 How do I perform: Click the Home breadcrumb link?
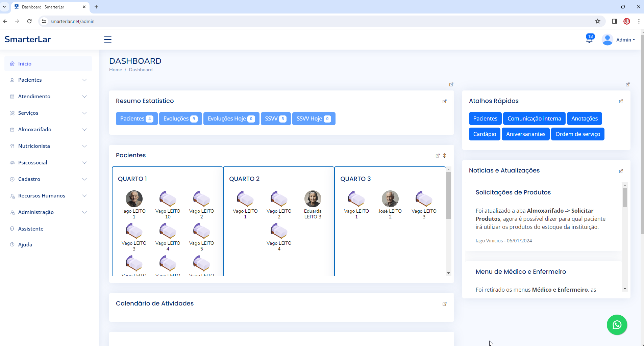coord(116,70)
